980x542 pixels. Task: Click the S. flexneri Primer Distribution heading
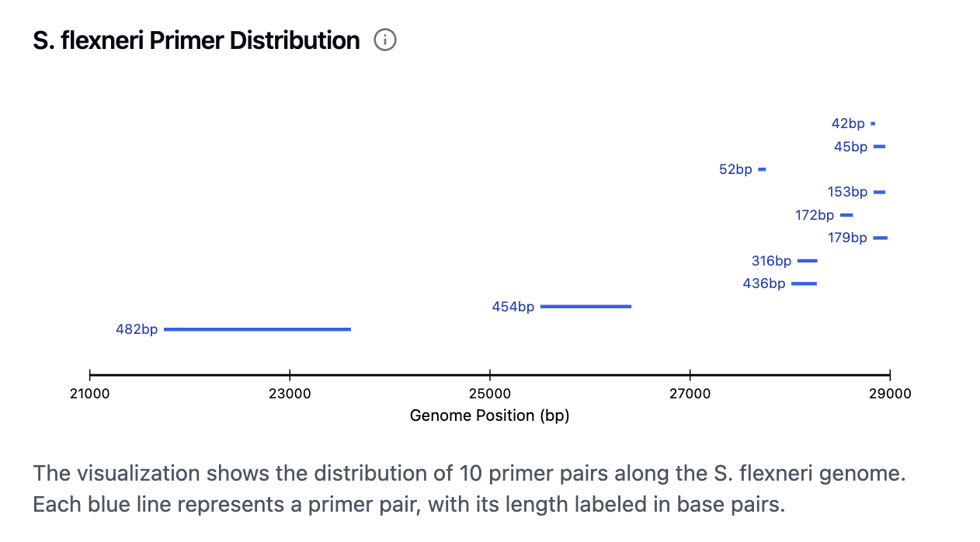pos(196,40)
